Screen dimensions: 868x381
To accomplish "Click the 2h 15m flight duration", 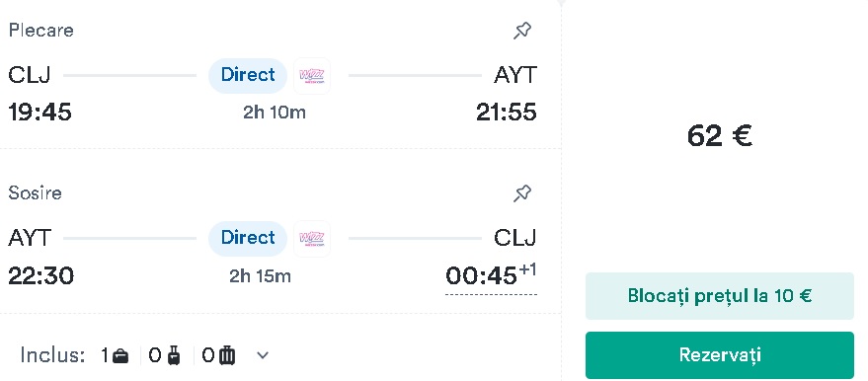I will [x=260, y=275].
